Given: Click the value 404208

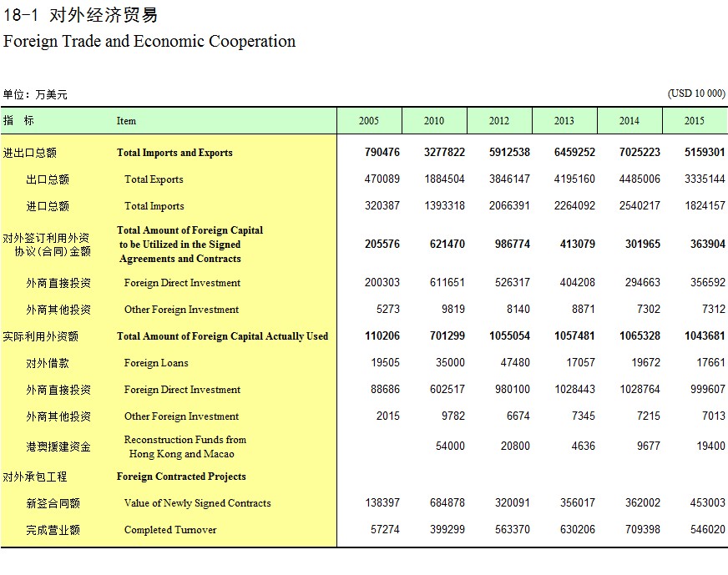Looking at the screenshot, I should point(577,283).
